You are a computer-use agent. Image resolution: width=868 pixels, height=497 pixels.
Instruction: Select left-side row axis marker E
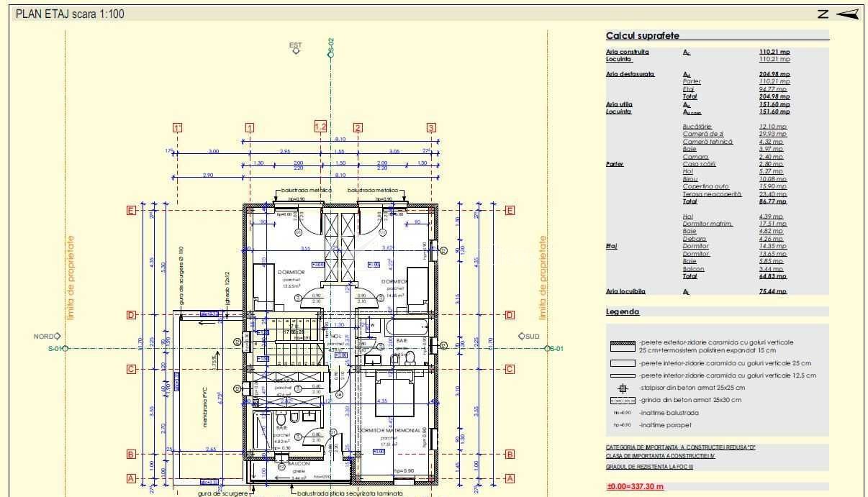click(x=131, y=211)
